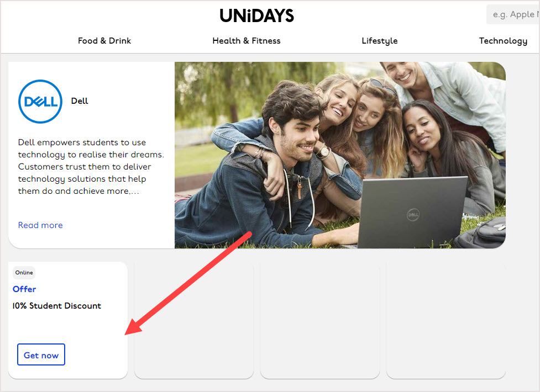Screen dimensions: 540x392
Task: Click the Online badge on the offer card
Action: (x=24, y=273)
